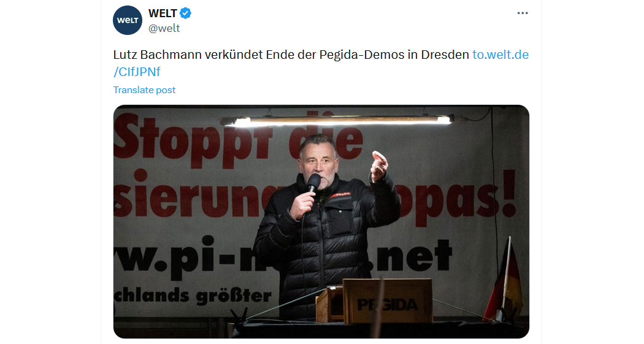Image resolution: width=644 pixels, height=344 pixels.
Task: Click the black ".net" banner text in the photo
Action: pyautogui.click(x=413, y=256)
